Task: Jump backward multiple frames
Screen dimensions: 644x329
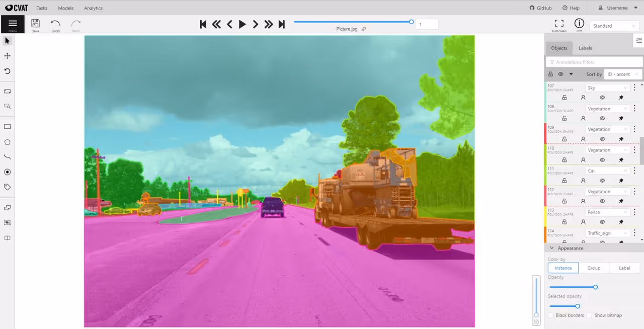Action: pos(216,24)
